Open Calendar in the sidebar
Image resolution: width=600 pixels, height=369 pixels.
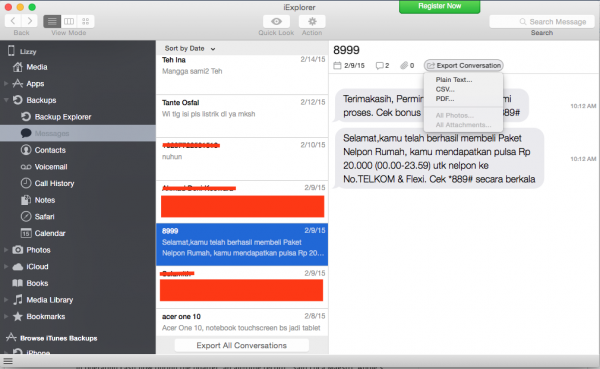click(x=50, y=233)
